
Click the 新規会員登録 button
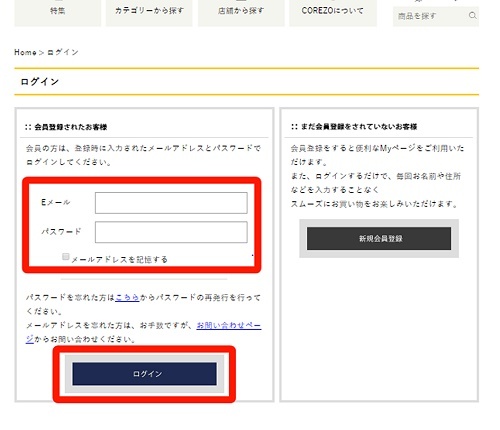click(x=379, y=238)
